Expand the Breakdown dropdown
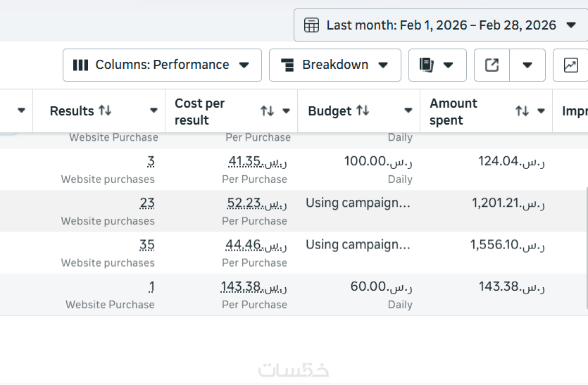The image size is (588, 385). (x=334, y=65)
